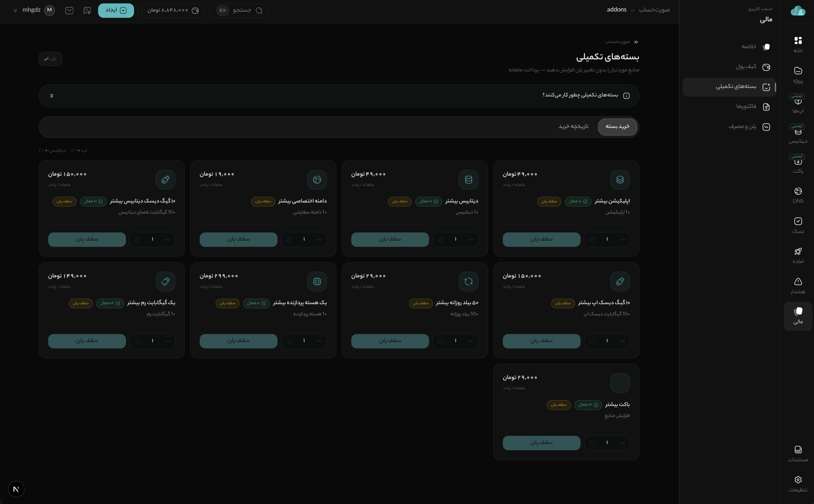Viewport: 814px width, 504px height.
Task: Open the هشدار alerts icon
Action: click(x=798, y=286)
